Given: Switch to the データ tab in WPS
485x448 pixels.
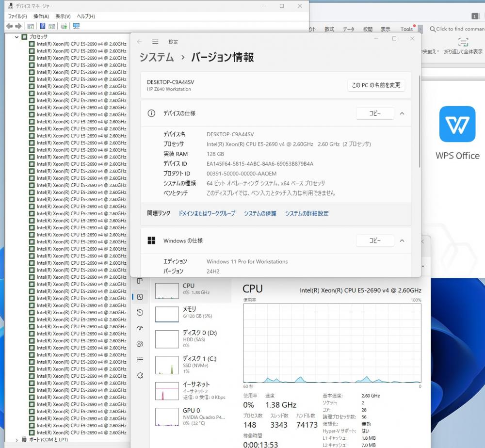Looking at the screenshot, I should point(348,29).
